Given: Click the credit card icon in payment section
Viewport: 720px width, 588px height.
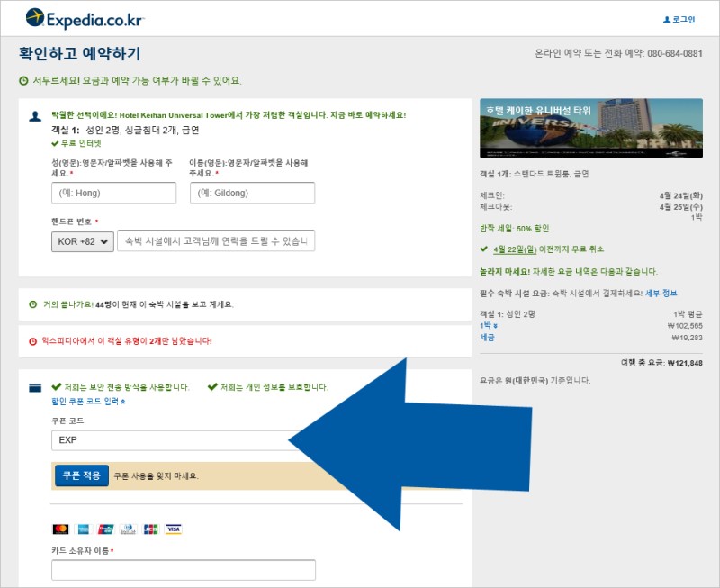Looking at the screenshot, I should click(35, 388).
